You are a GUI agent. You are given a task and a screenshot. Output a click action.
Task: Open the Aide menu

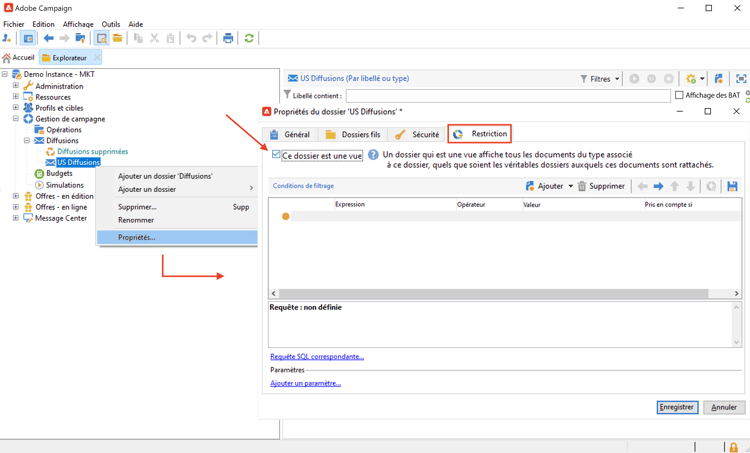click(136, 24)
